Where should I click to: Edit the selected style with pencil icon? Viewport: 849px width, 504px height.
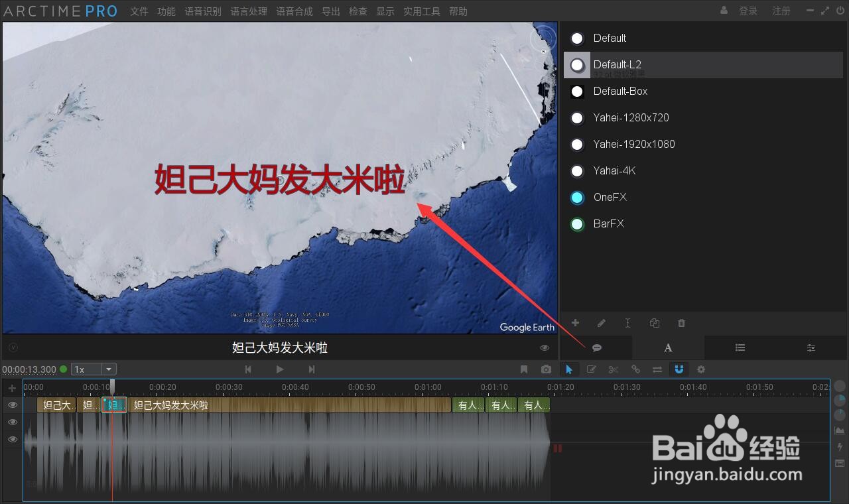point(602,323)
